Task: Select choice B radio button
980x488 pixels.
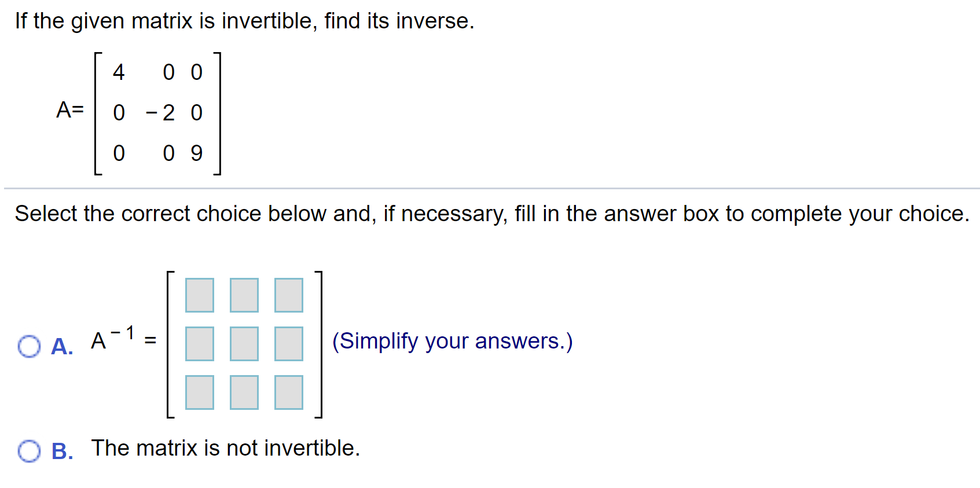Action: [x=30, y=450]
